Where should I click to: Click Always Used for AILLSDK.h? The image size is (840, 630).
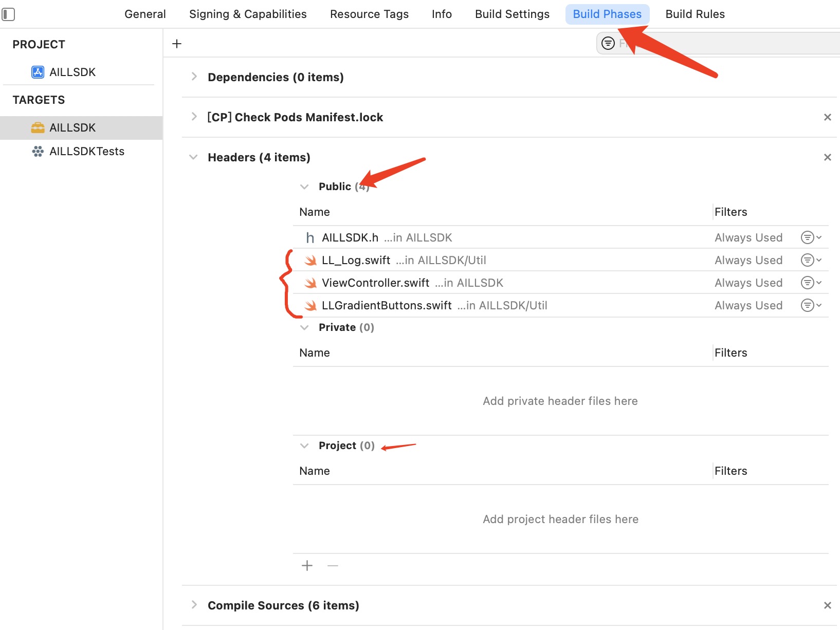pyautogui.click(x=748, y=237)
